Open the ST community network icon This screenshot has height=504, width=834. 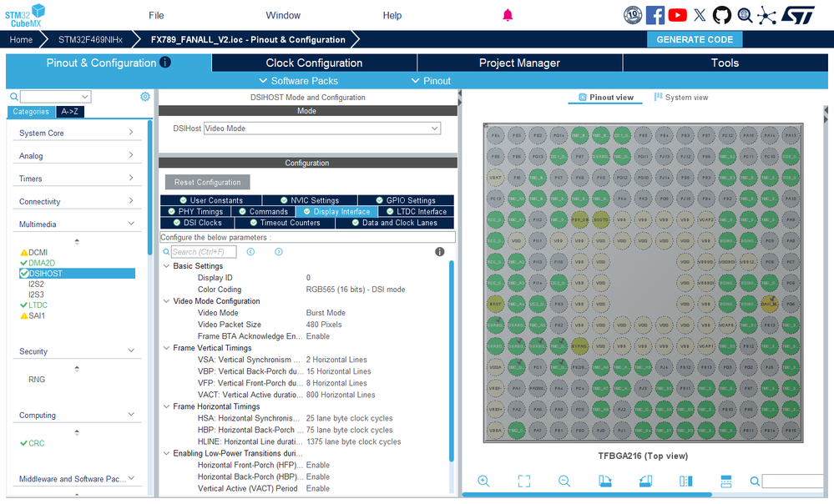(766, 15)
